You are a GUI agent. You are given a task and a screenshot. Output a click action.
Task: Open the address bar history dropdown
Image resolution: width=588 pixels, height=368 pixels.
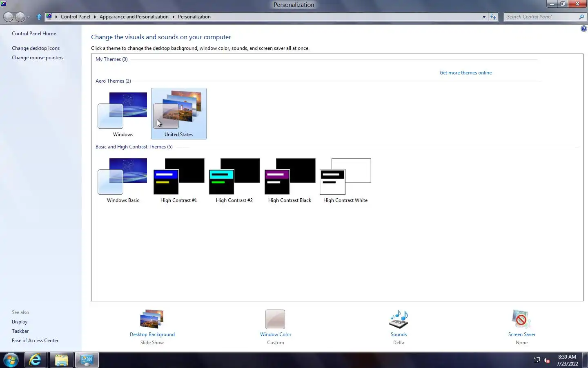pos(484,17)
